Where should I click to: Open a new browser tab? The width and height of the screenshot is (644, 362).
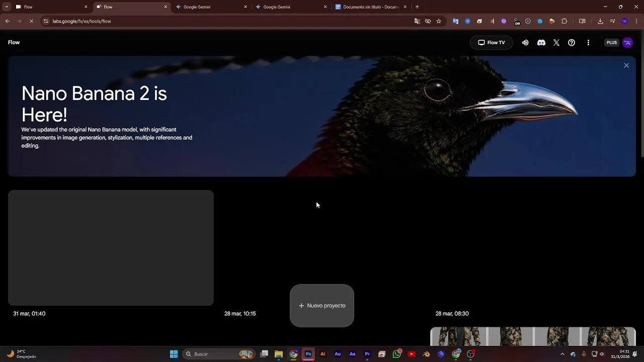tap(417, 7)
